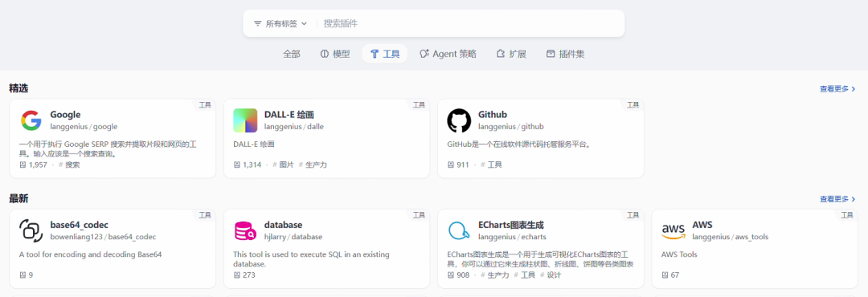The width and height of the screenshot is (868, 297).
Task: Click the langgenius / google author text
Action: pos(84,127)
